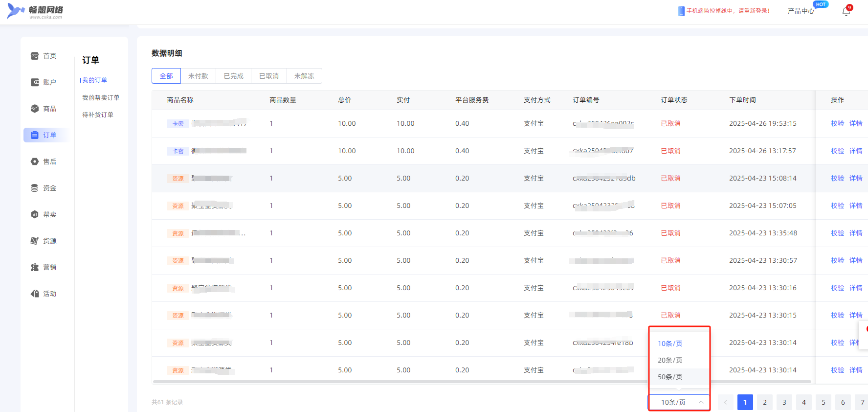
Task: Open 待补货订单 submenu
Action: click(98, 115)
